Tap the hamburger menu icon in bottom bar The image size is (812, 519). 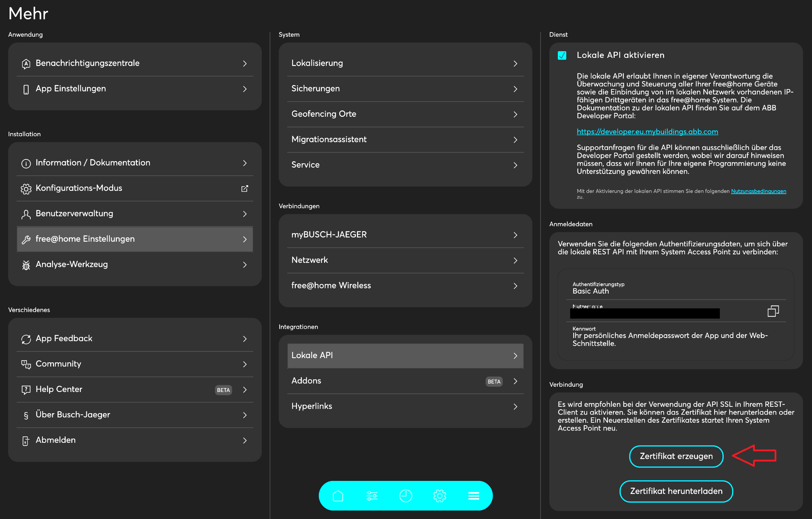[473, 496]
